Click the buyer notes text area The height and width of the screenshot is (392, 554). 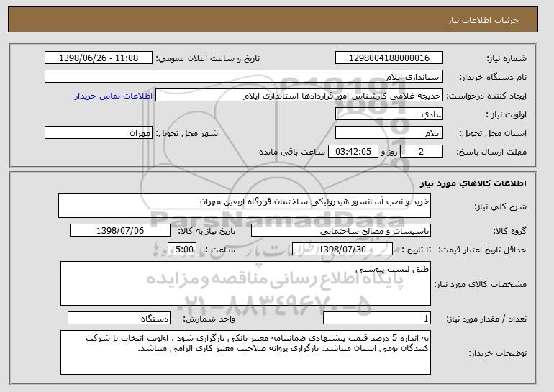pos(245,352)
